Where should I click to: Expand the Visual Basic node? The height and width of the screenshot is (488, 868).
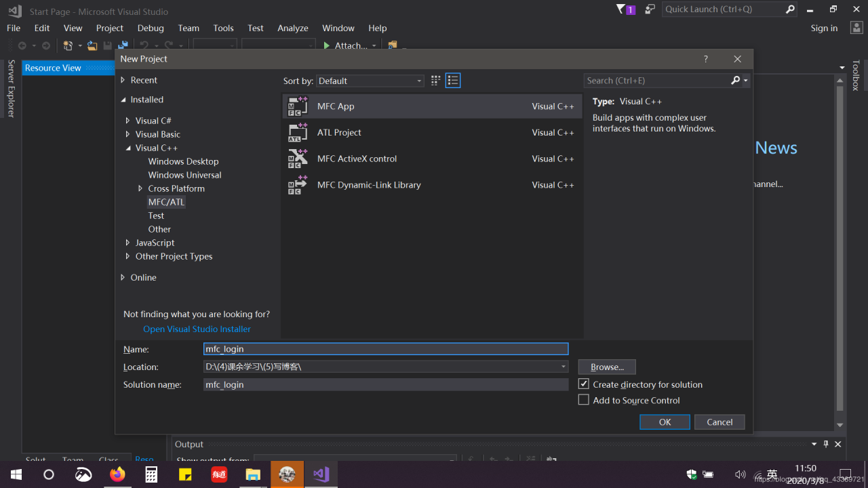(127, 134)
